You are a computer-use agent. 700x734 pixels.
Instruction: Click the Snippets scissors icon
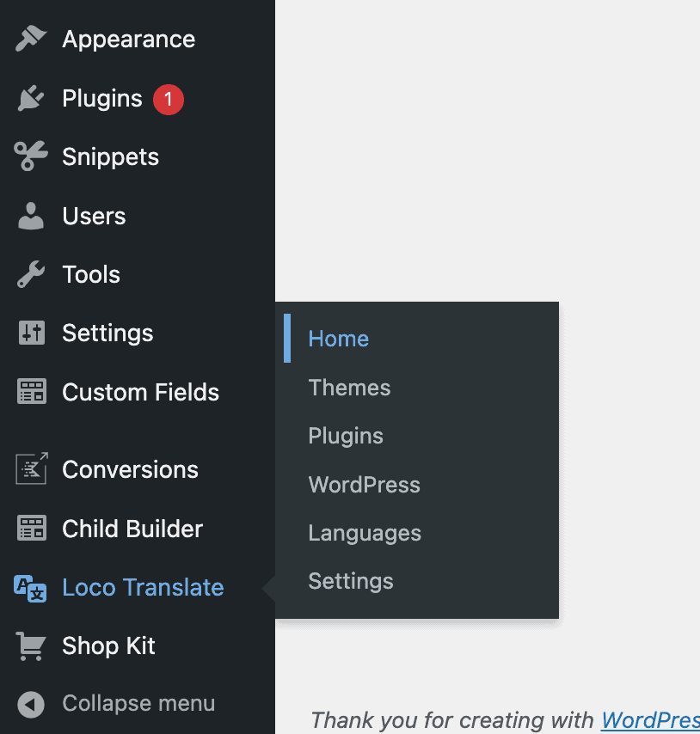point(31,157)
